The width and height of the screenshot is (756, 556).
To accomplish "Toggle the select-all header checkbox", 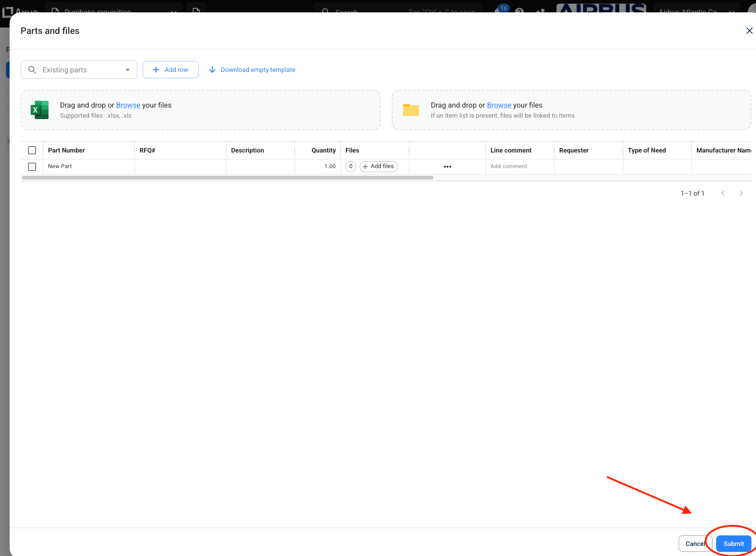I will (x=32, y=150).
